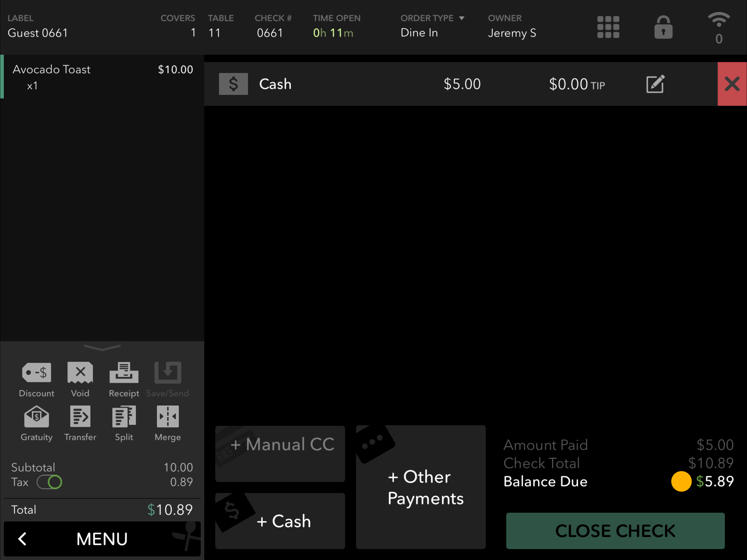
Task: Tap the dollar icon on Cash payment row
Action: pos(233,84)
